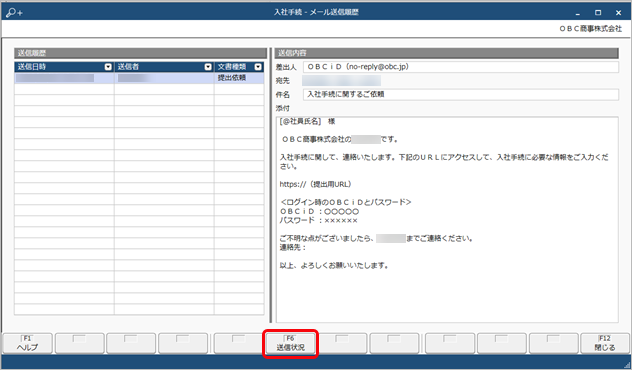Open F6 送信状況 function button
This screenshot has width=632, height=370.
click(290, 343)
